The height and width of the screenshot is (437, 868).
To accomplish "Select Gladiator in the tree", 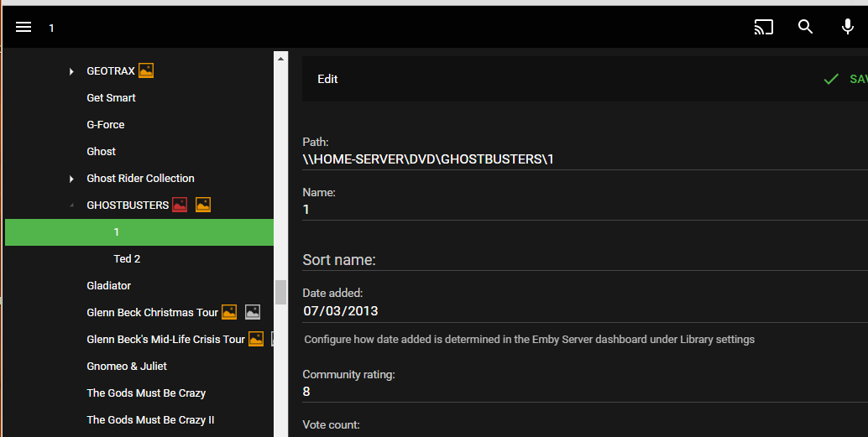I will click(x=109, y=285).
